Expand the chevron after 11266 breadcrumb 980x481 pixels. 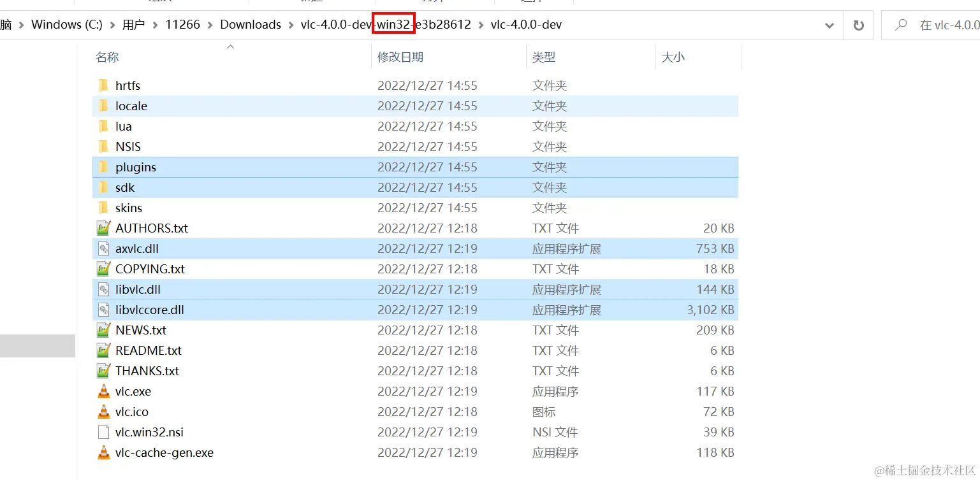(x=210, y=25)
